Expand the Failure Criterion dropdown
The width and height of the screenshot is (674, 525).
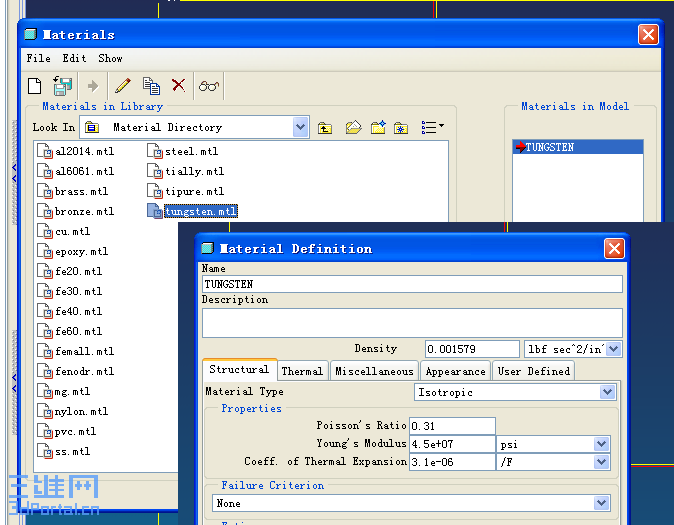(x=601, y=503)
